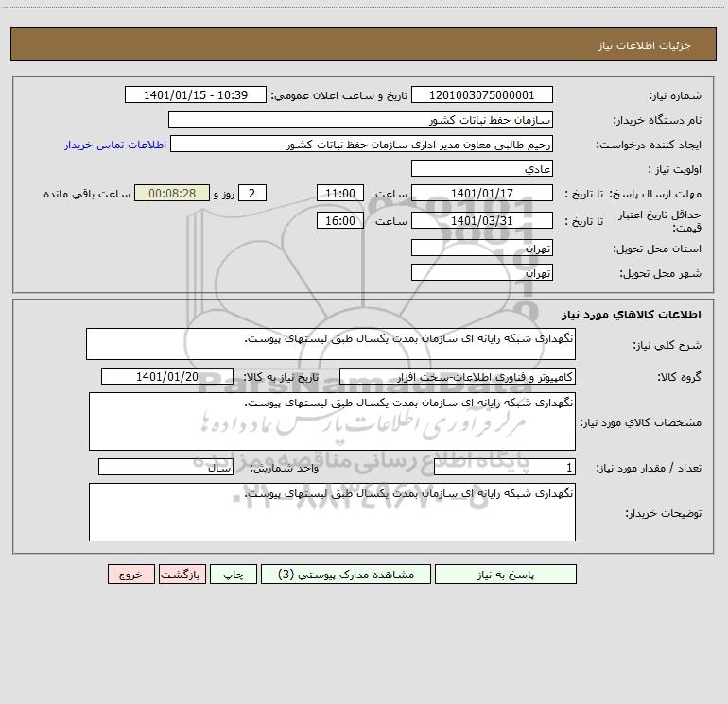
Task: Click the تاریخ نیاز به کالا label
Action: [x=282, y=377]
